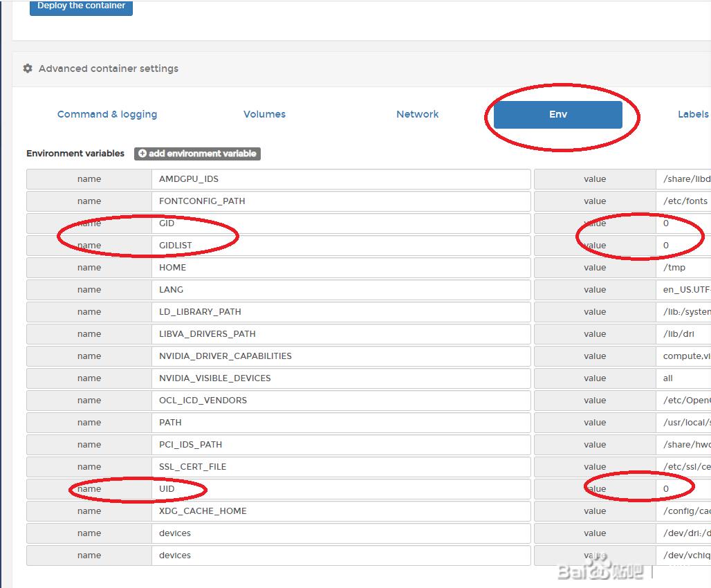Select the Env tab
This screenshot has width=711, height=588.
(557, 115)
